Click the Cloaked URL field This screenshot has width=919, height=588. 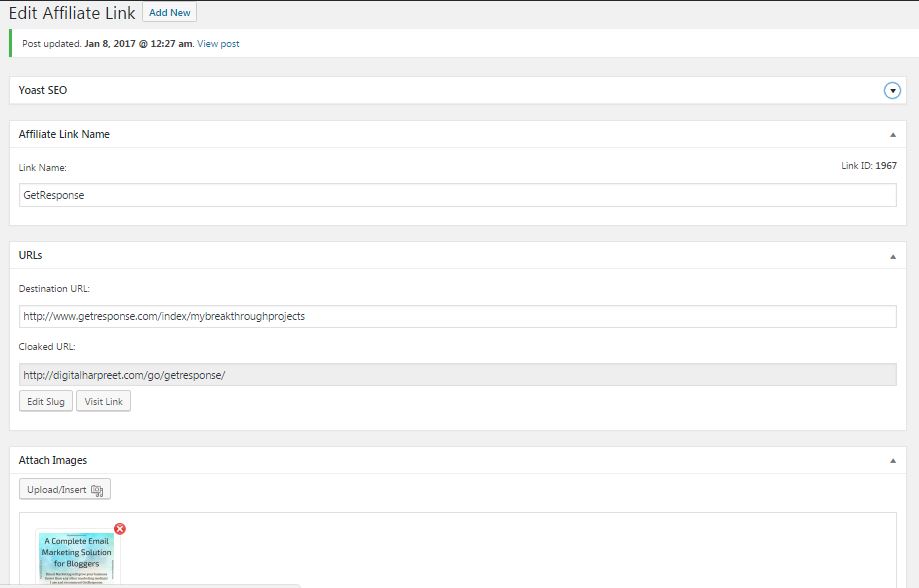click(458, 375)
